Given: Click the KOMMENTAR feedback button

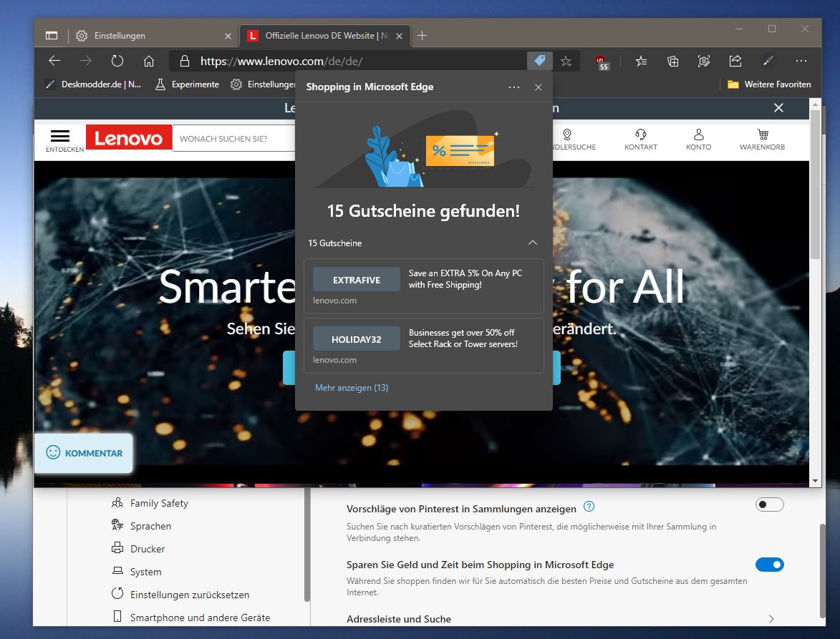Looking at the screenshot, I should (84, 453).
